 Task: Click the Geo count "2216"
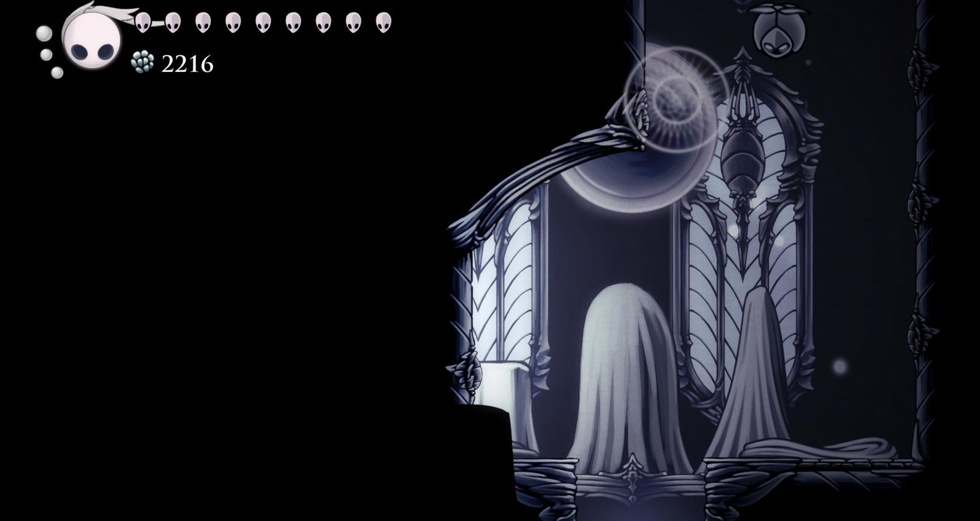pyautogui.click(x=187, y=64)
